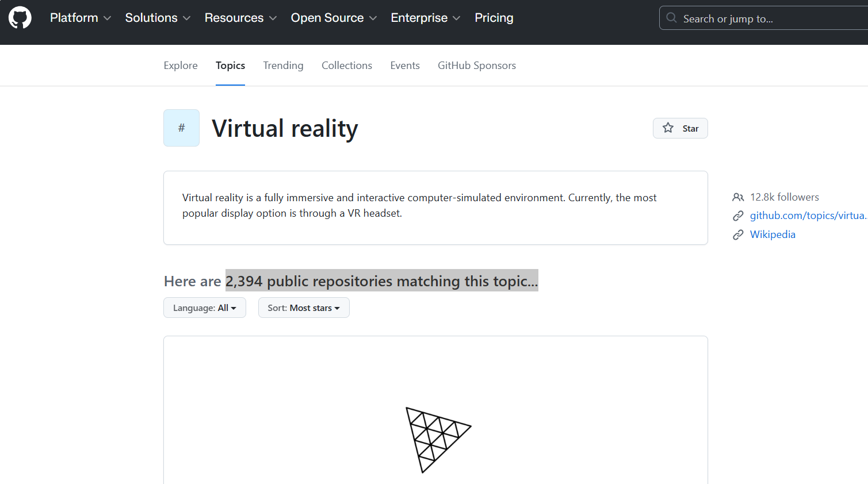Open the Trending tab
Viewport: 868px width, 484px height.
coord(283,66)
